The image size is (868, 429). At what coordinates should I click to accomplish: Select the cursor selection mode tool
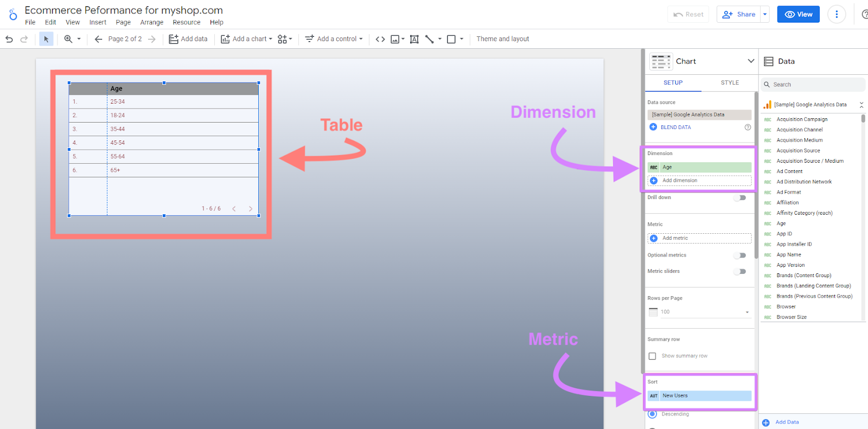(x=46, y=39)
